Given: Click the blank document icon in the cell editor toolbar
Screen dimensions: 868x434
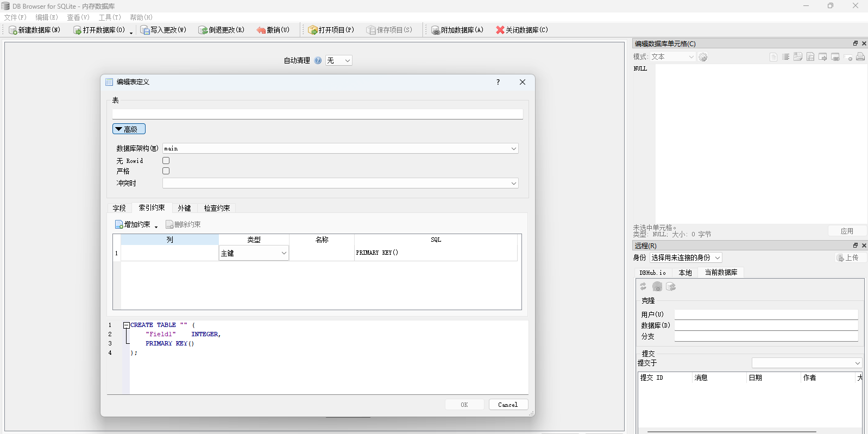Looking at the screenshot, I should coord(773,57).
